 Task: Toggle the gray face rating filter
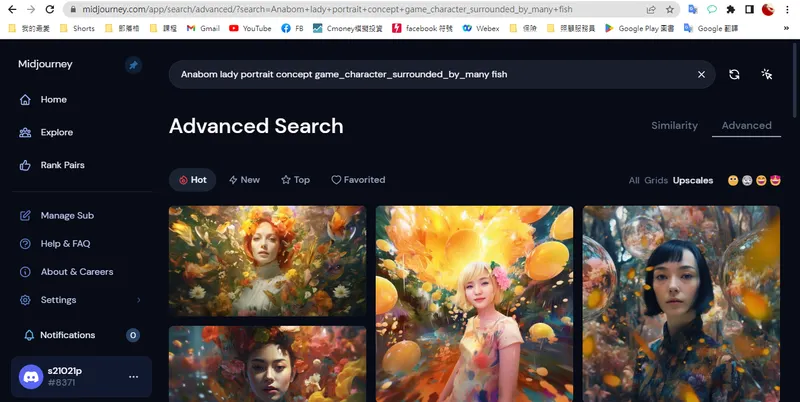pyautogui.click(x=747, y=180)
